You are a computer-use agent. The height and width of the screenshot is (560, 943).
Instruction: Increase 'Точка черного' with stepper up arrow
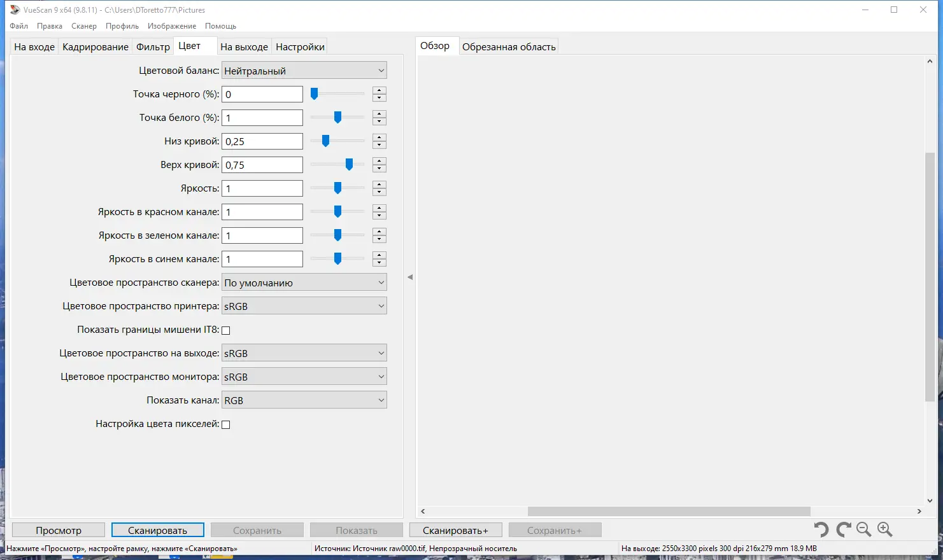[379, 90]
